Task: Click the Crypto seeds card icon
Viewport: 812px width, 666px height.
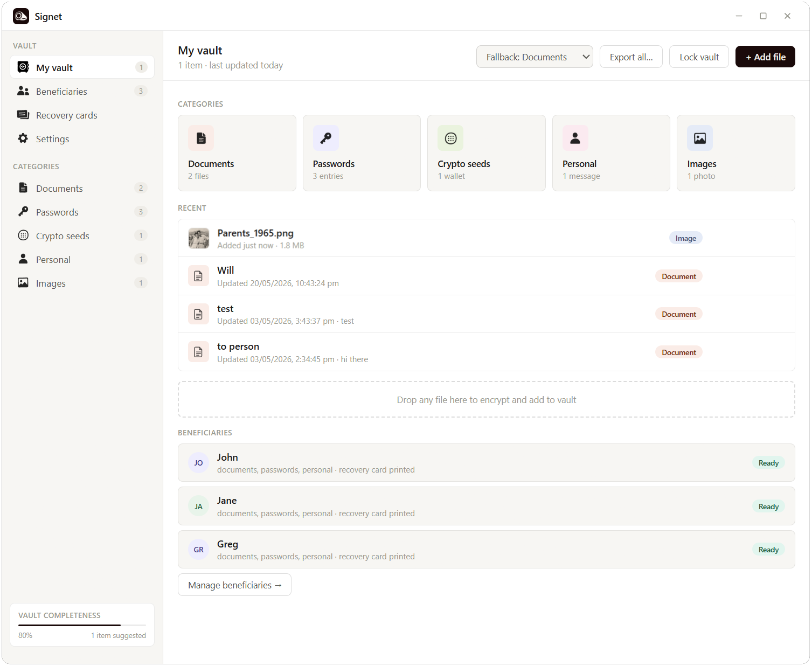Action: point(450,138)
